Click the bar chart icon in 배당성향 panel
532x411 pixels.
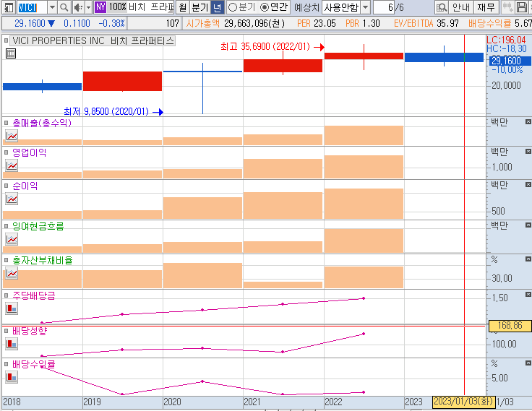[12, 345]
